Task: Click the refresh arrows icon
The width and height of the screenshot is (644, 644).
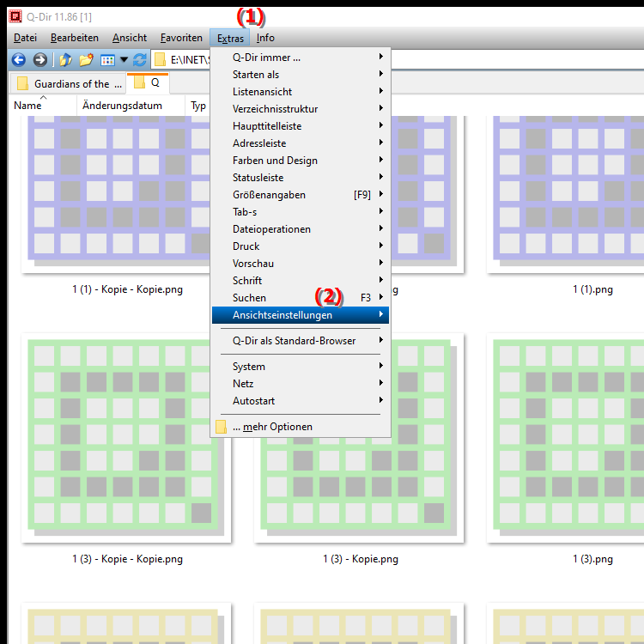Action: click(140, 60)
